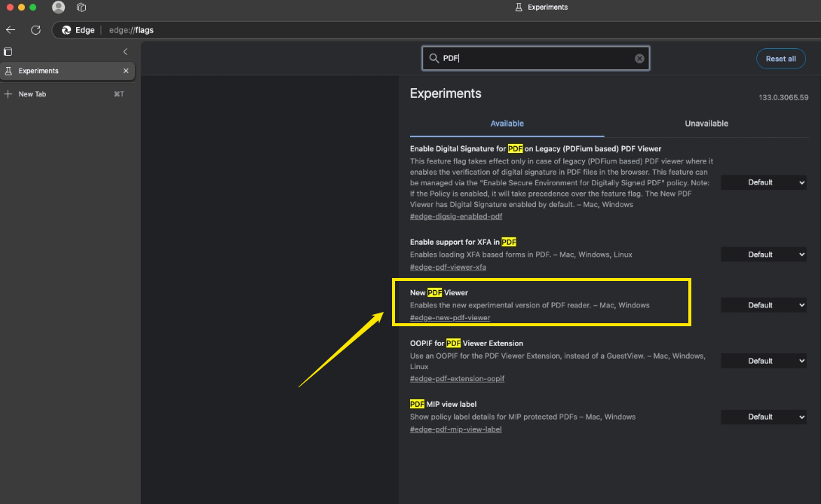Screen dimensions: 821x504
Task: Click the Enable Digital Signature for PDF title
Action: click(535, 148)
